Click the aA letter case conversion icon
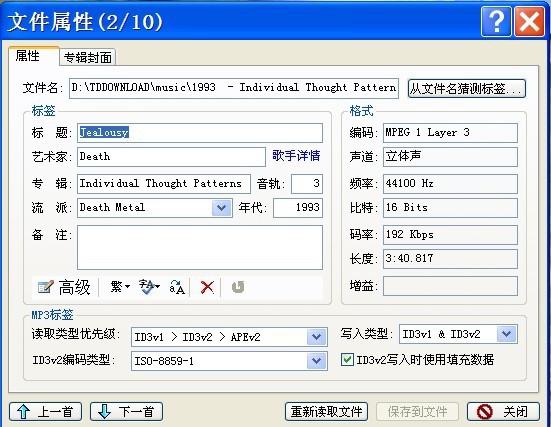Image resolution: width=551 pixels, height=427 pixels. tap(177, 287)
